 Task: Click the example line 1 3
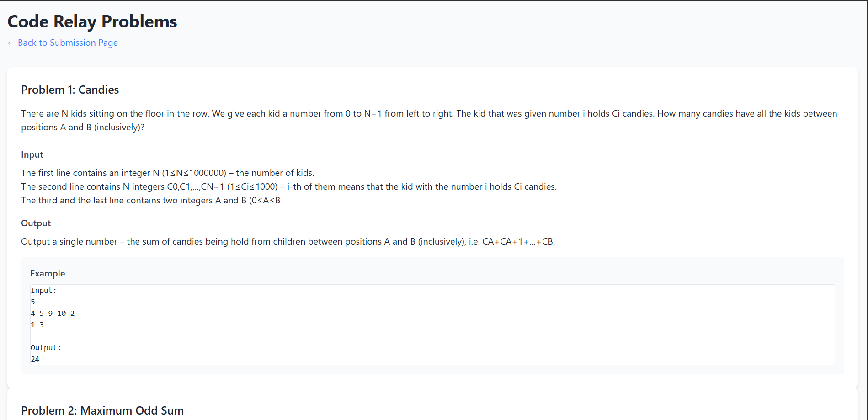click(37, 325)
